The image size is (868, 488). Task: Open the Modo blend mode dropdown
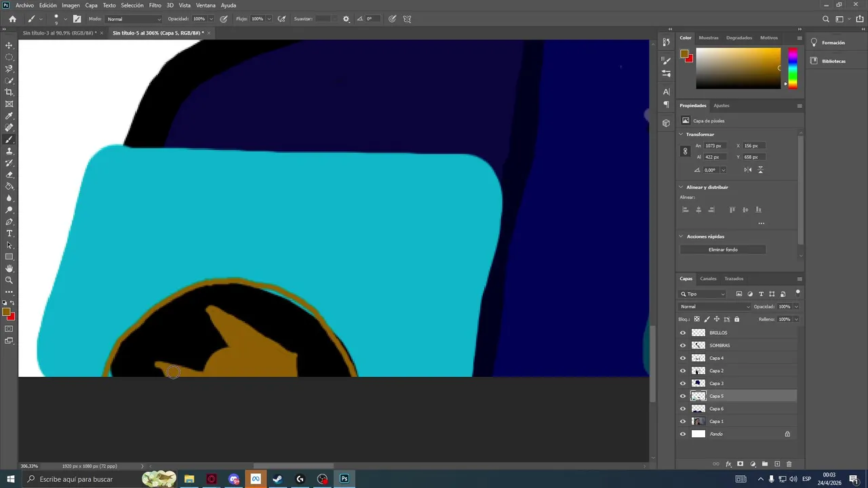click(134, 19)
